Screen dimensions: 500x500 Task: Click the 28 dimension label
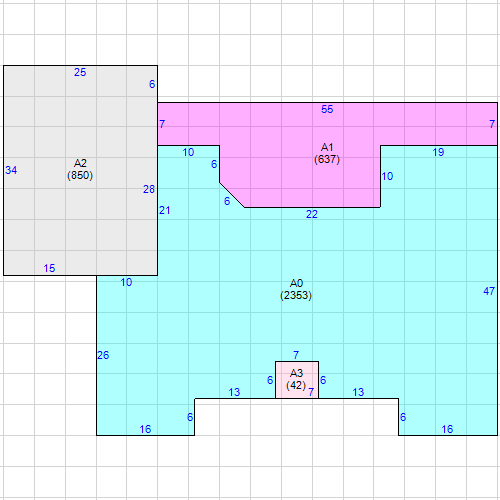coord(149,189)
